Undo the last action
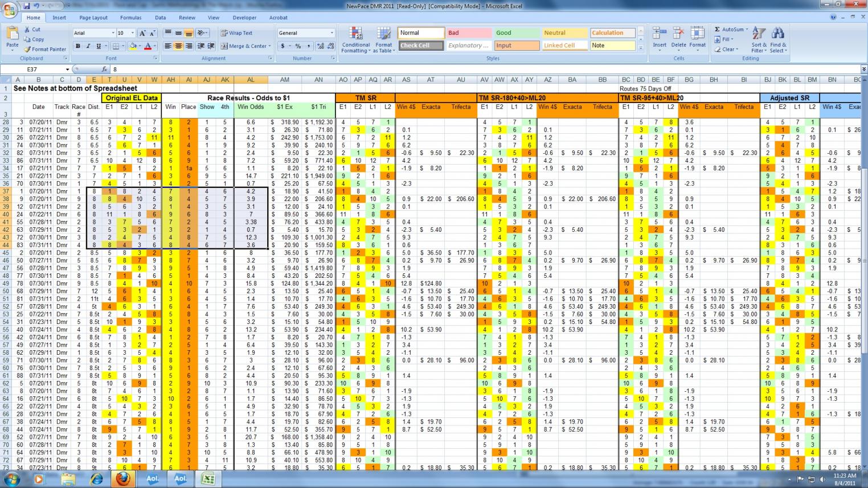This screenshot has height=488, width=868. coord(36,6)
